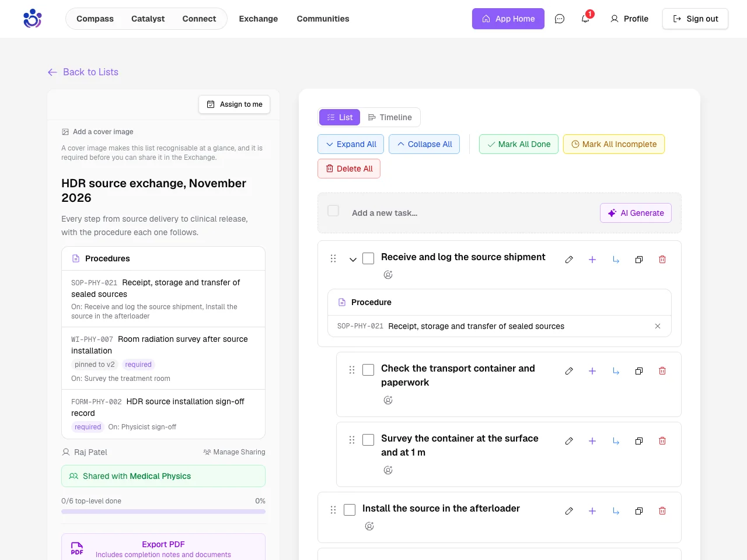The height and width of the screenshot is (560, 747).
Task: Click the app logo in the header
Action: pos(33,19)
